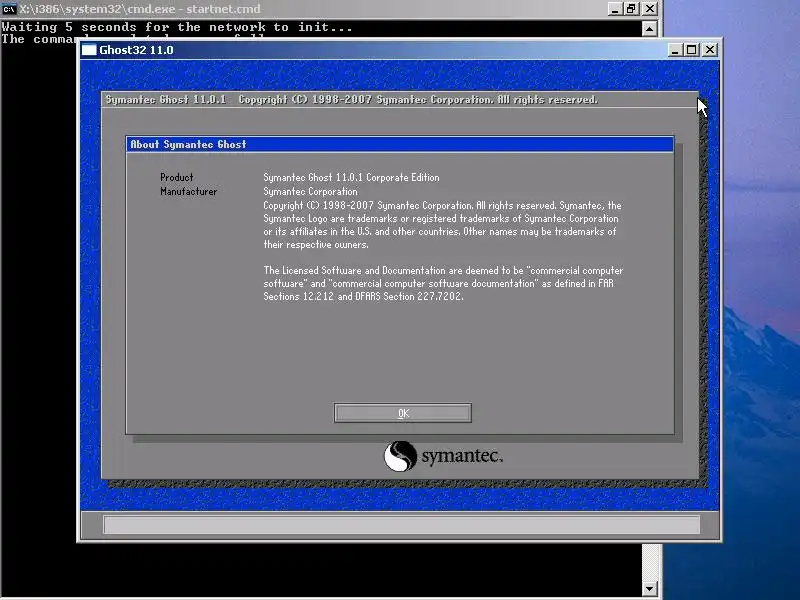This screenshot has height=600, width=800.
Task: Minimize the cmd.exe startnet.cmd window
Action: click(x=615, y=9)
